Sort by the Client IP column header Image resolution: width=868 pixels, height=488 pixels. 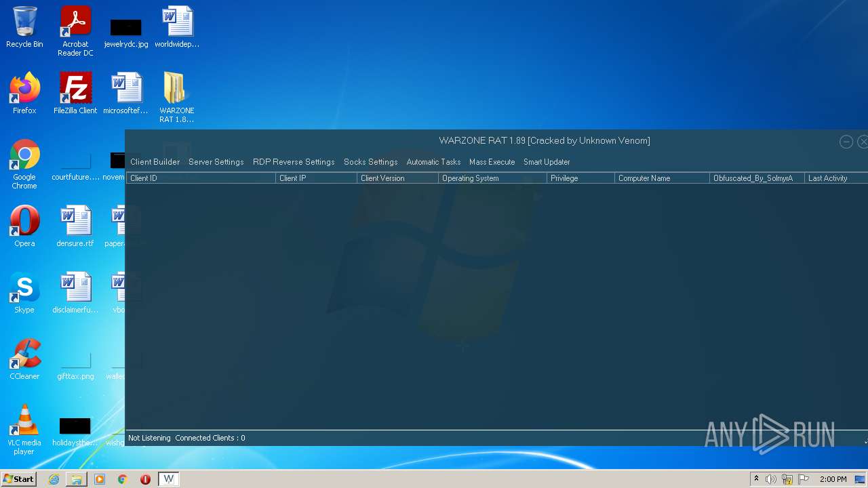tap(316, 178)
